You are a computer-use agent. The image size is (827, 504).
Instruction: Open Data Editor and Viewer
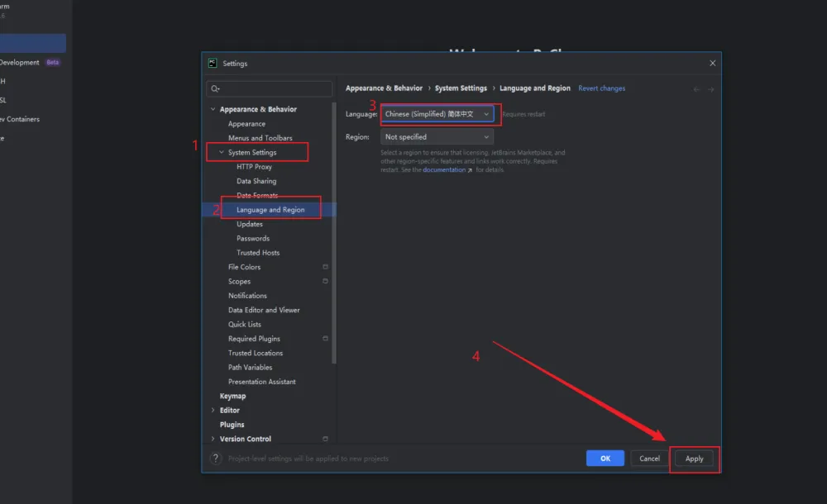(264, 310)
